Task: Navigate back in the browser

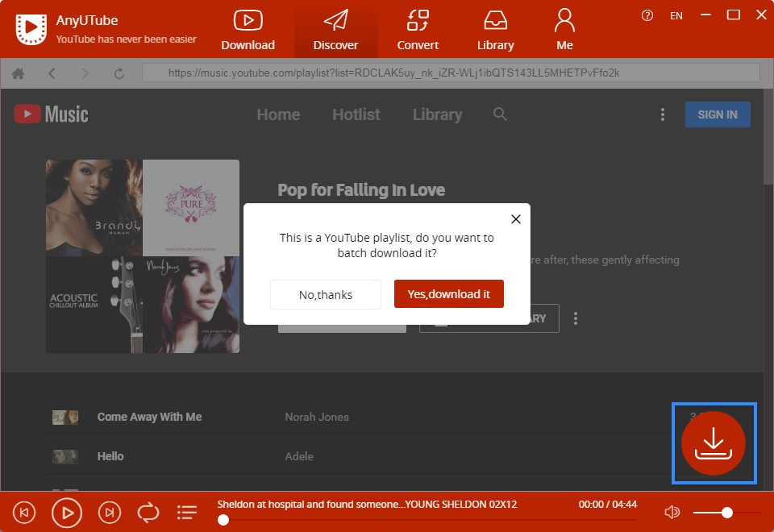Action: [x=52, y=73]
